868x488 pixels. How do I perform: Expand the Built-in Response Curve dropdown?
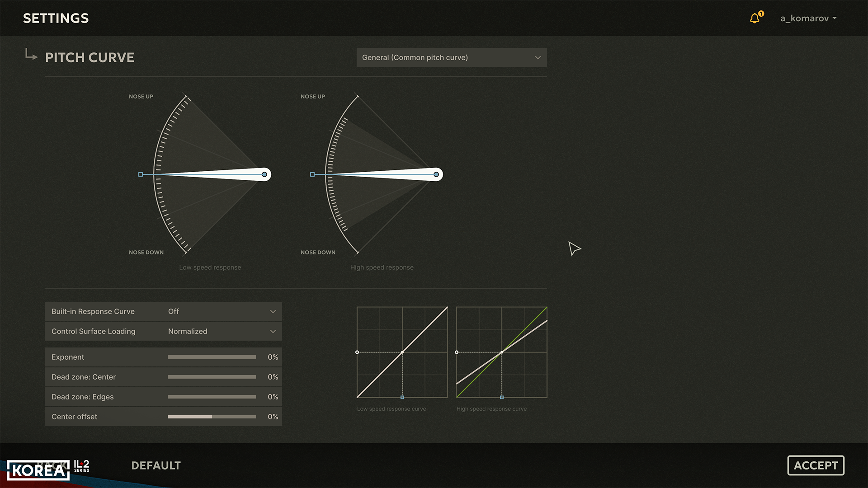click(x=222, y=311)
